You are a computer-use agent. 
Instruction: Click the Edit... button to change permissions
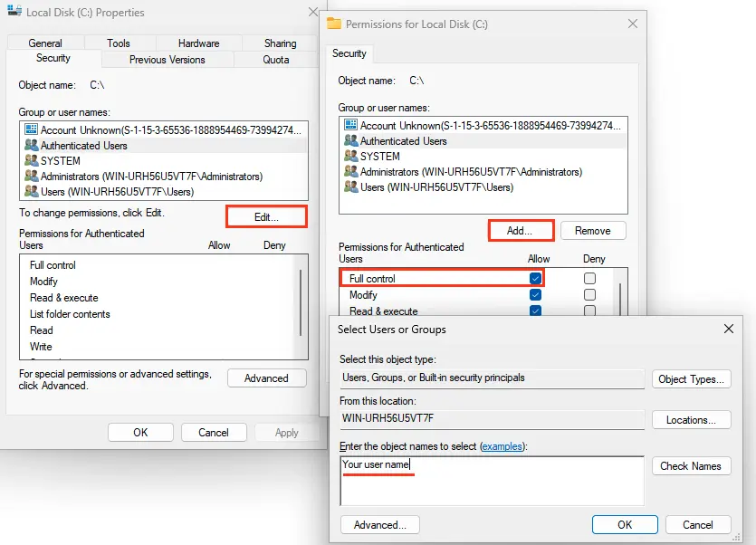tap(266, 217)
